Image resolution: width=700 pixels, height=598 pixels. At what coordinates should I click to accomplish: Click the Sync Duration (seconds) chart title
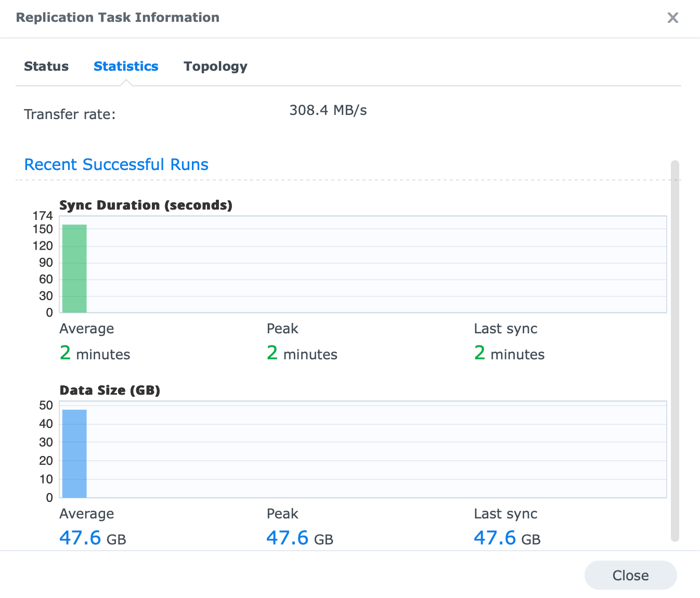(146, 205)
